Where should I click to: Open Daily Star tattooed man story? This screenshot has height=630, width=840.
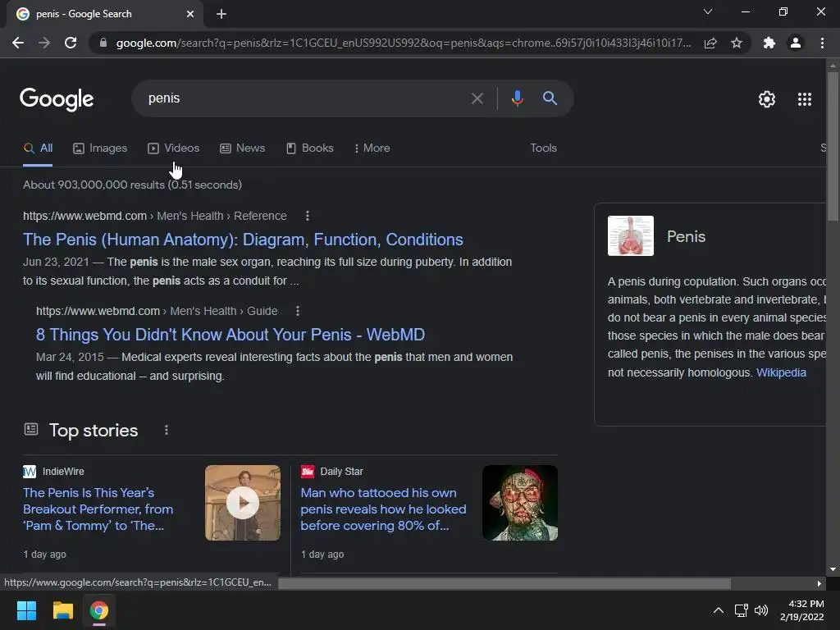point(383,509)
